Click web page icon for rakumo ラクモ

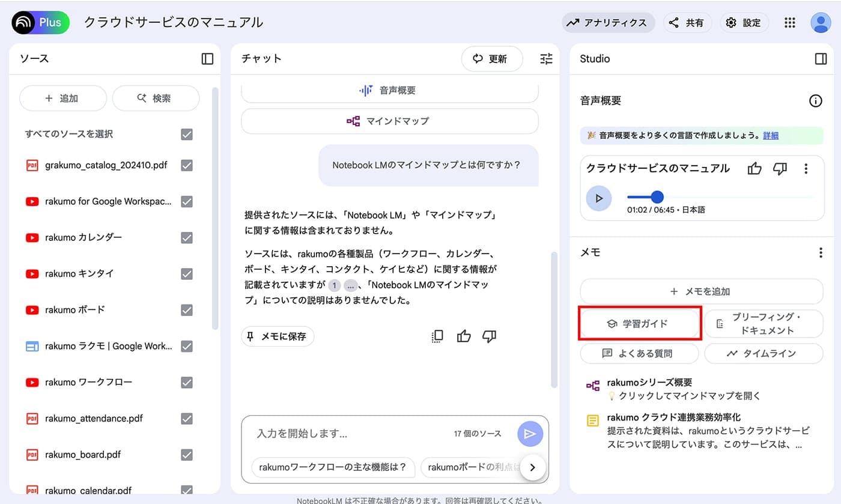coord(32,346)
